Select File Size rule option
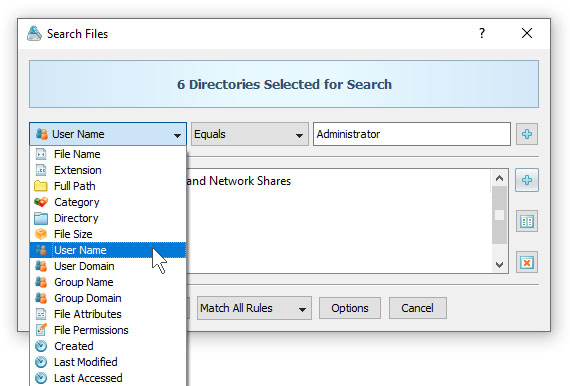570x386 pixels. [x=108, y=234]
